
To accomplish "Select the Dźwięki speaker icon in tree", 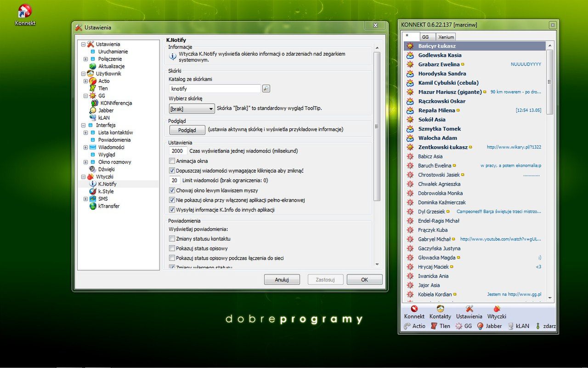I will pos(92,169).
